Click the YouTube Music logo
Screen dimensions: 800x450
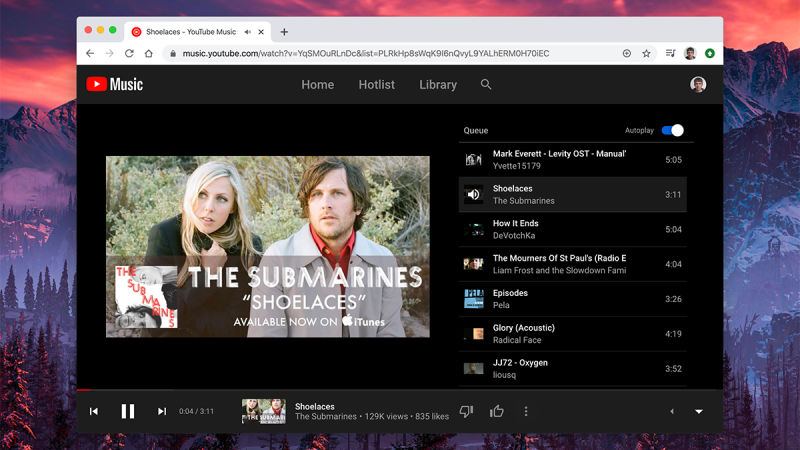[x=115, y=84]
